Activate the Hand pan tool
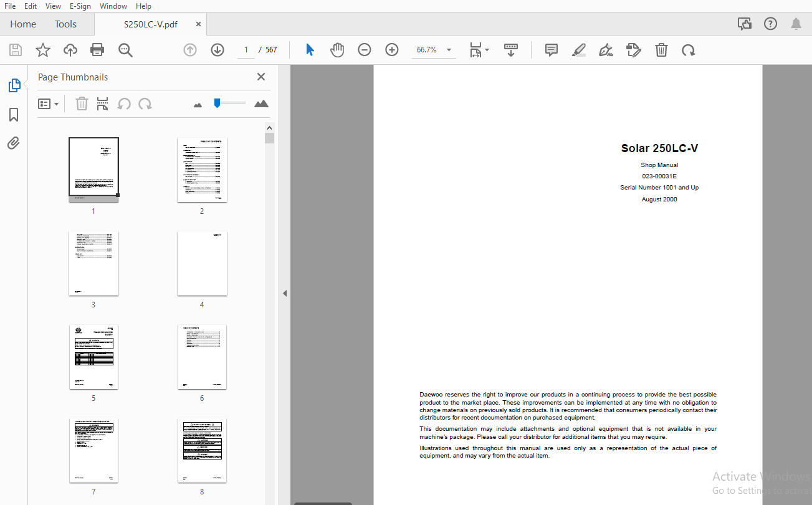The width and height of the screenshot is (812, 505). pos(337,50)
